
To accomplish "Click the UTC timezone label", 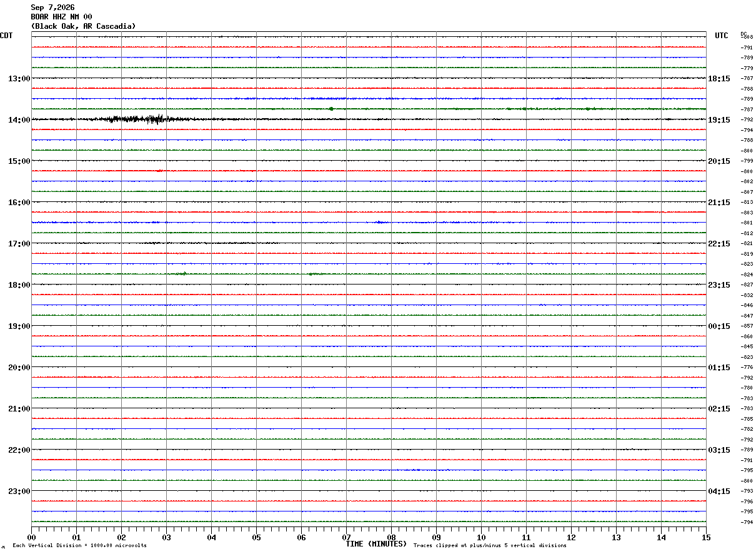I will click(x=722, y=36).
